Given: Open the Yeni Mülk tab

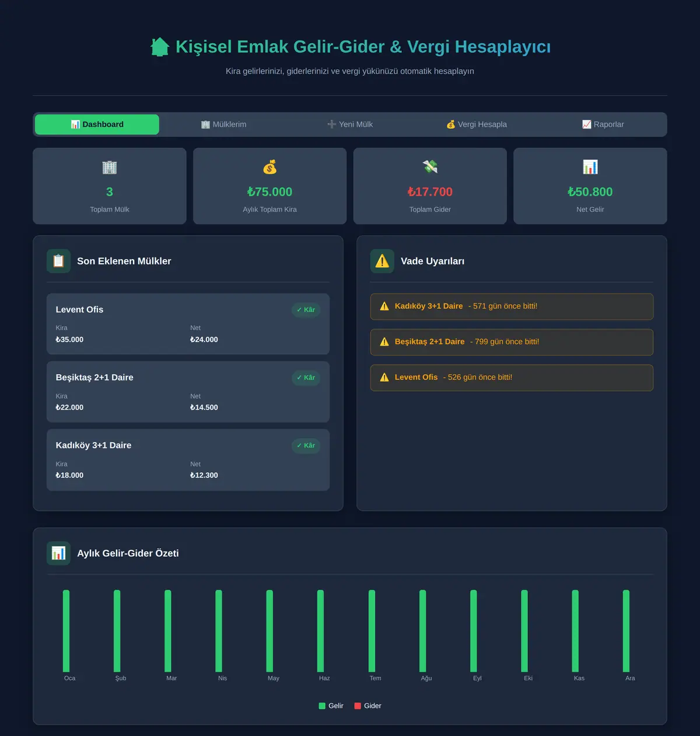Looking at the screenshot, I should pyautogui.click(x=350, y=124).
